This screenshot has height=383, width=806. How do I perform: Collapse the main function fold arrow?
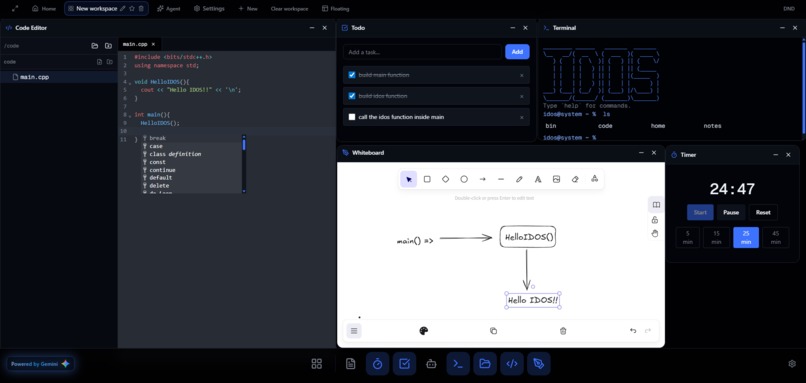(x=129, y=115)
